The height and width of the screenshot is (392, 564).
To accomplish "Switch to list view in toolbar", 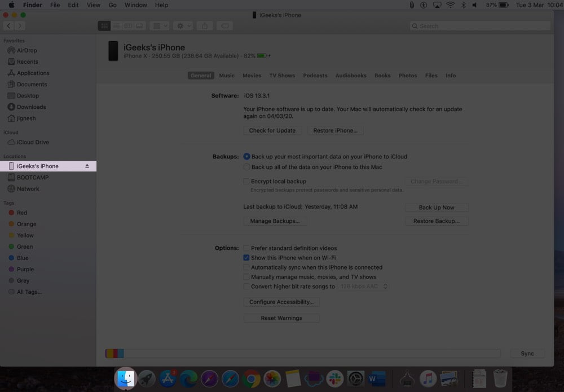I will click(x=116, y=26).
